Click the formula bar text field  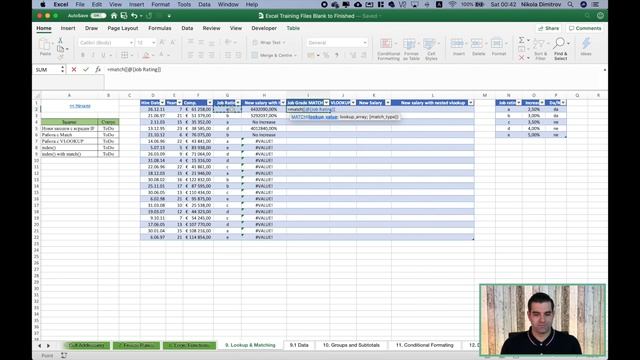(353, 70)
